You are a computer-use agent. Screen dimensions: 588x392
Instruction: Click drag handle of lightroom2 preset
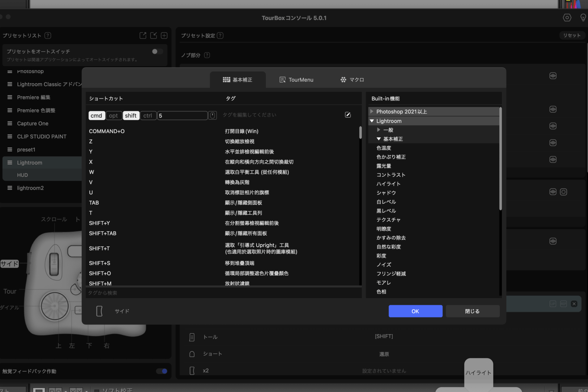tap(10, 188)
